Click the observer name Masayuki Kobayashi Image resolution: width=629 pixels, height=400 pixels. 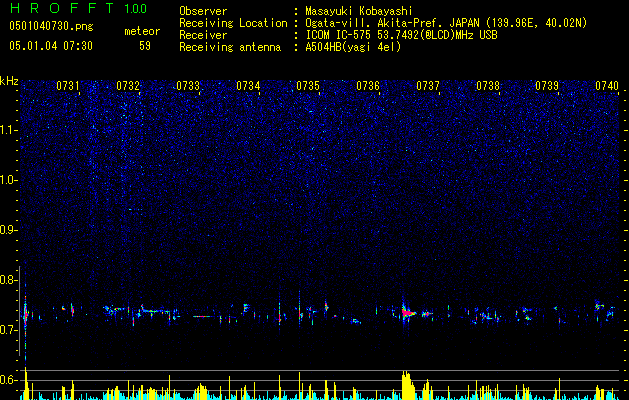click(359, 11)
